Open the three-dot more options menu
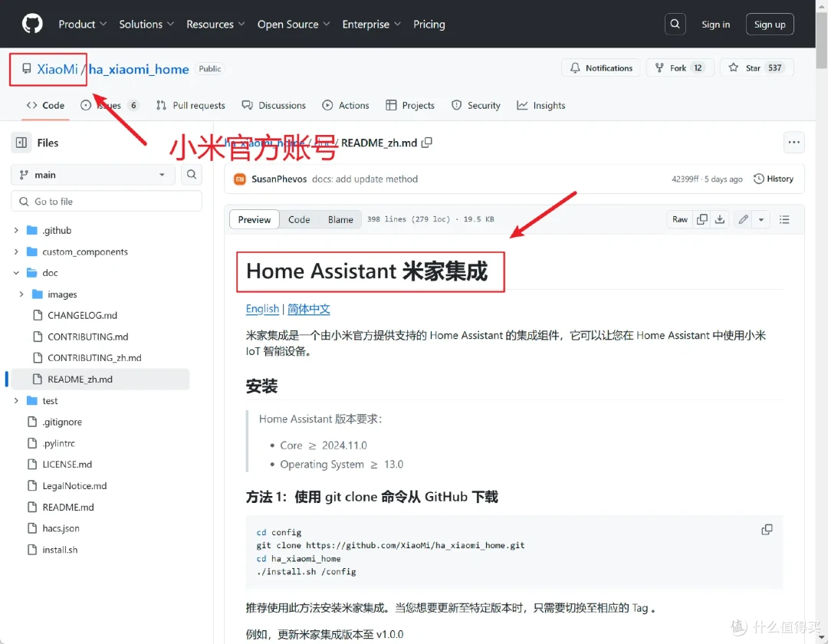Viewport: 828px width, 644px height. (793, 143)
